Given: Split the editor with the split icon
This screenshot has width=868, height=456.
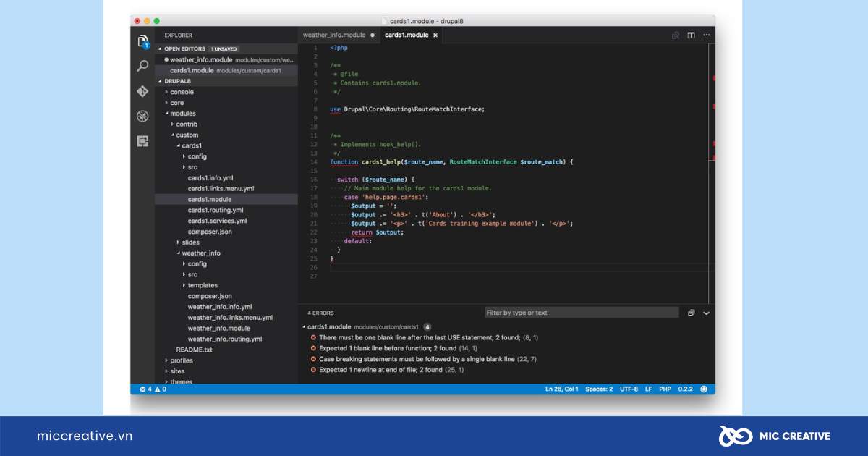Looking at the screenshot, I should [691, 35].
